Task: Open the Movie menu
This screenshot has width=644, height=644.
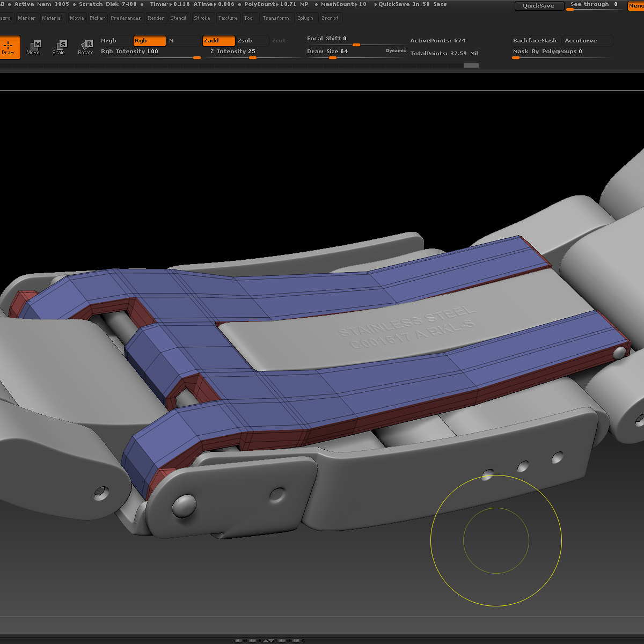Action: pos(77,18)
